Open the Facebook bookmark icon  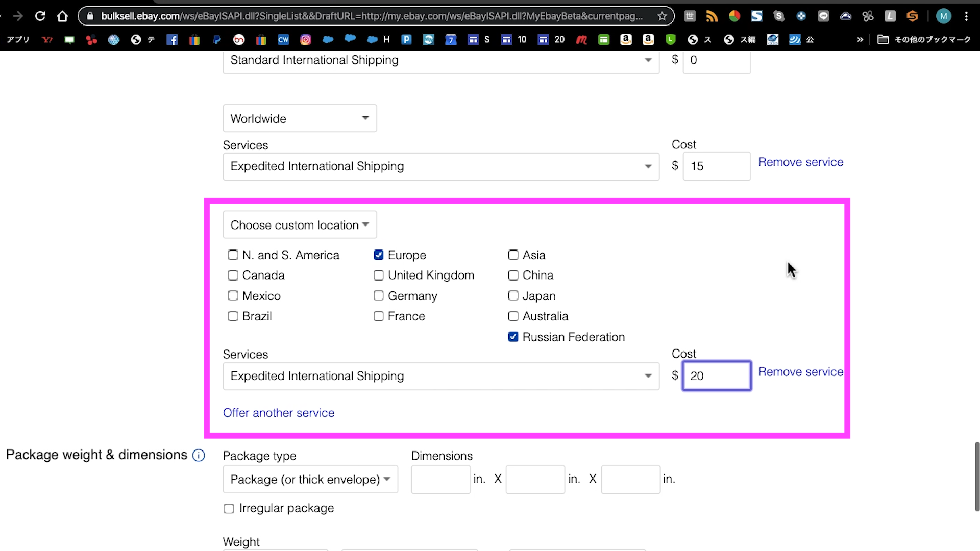coord(172,40)
